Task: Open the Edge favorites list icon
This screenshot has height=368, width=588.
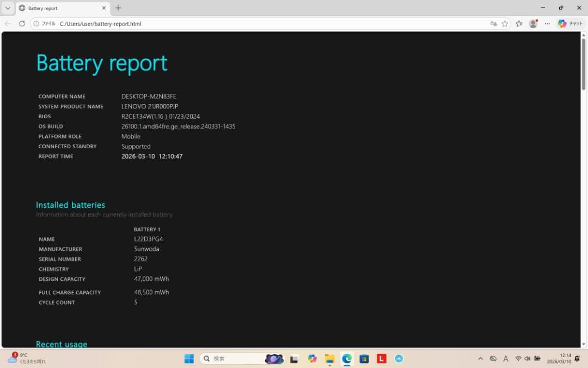Action: (518, 23)
